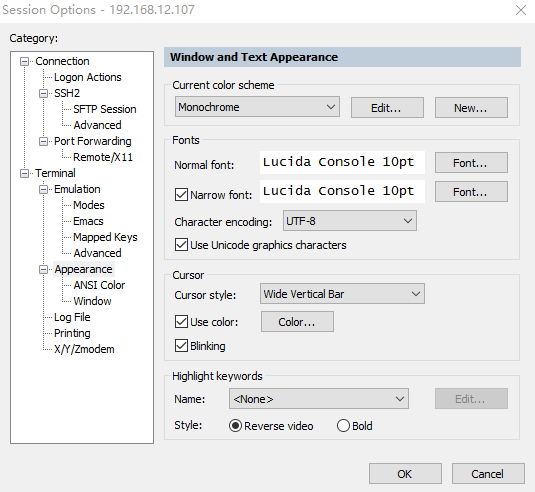535x492 pixels.
Task: Toggle Use color checkbox
Action: 181,322
